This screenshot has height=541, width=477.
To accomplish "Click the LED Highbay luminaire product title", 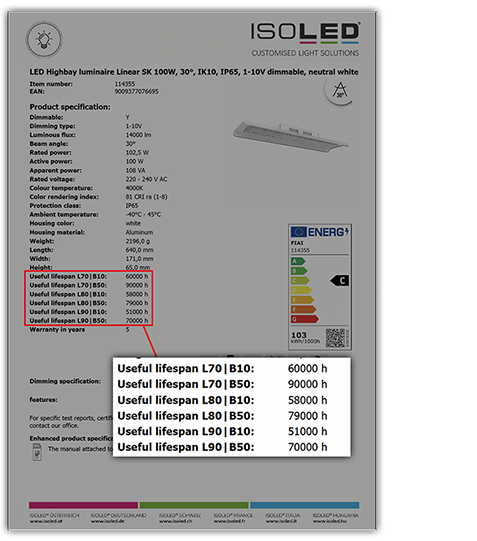I will [x=194, y=72].
